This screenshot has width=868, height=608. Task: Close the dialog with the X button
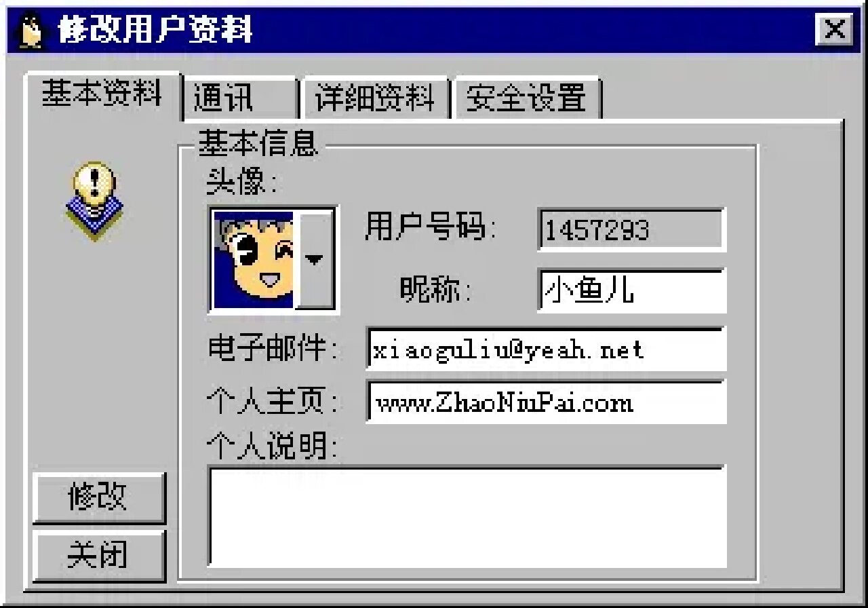[x=834, y=30]
